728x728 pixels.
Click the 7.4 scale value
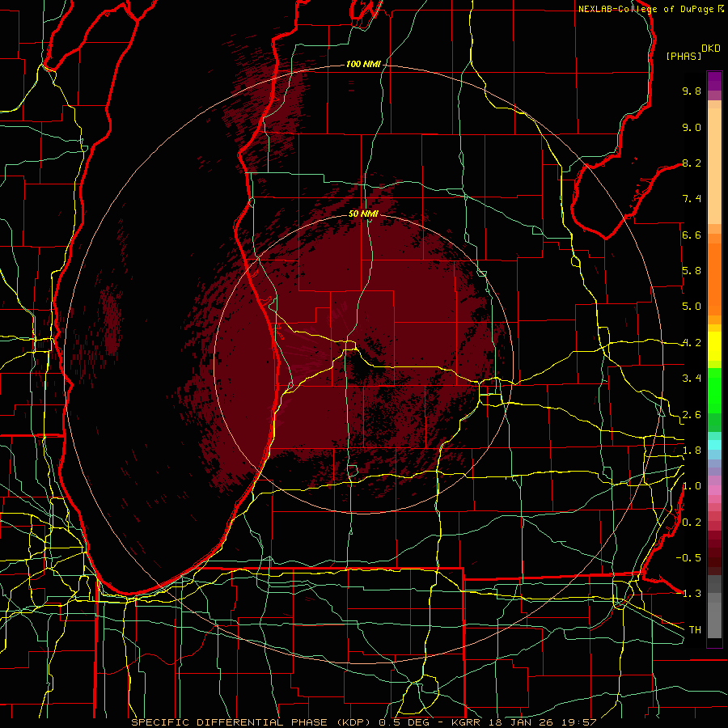[x=692, y=199]
